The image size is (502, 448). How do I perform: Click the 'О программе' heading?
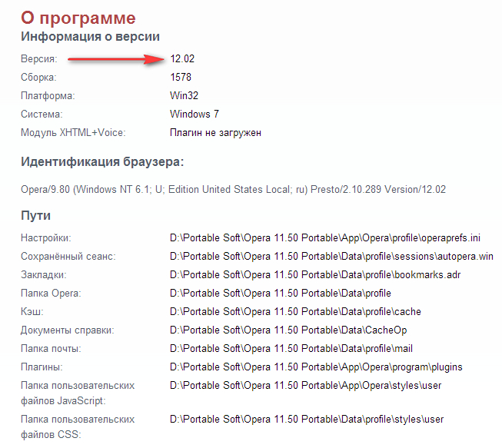[78, 18]
